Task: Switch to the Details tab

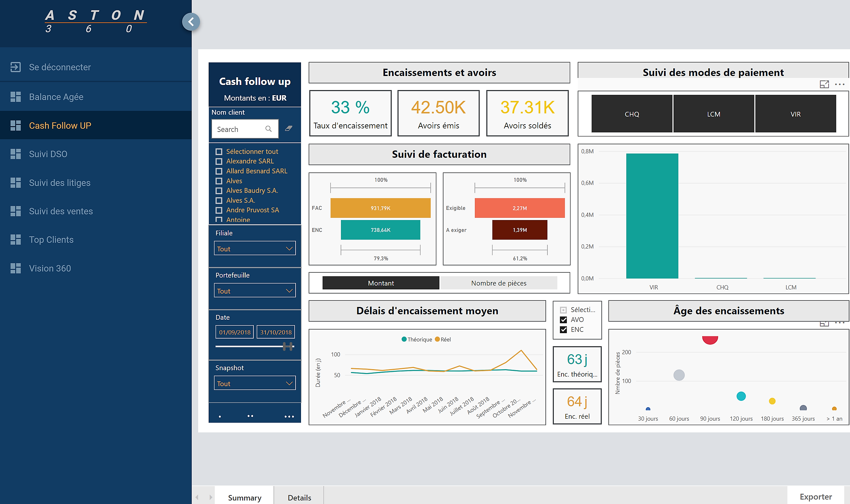Action: point(299,497)
